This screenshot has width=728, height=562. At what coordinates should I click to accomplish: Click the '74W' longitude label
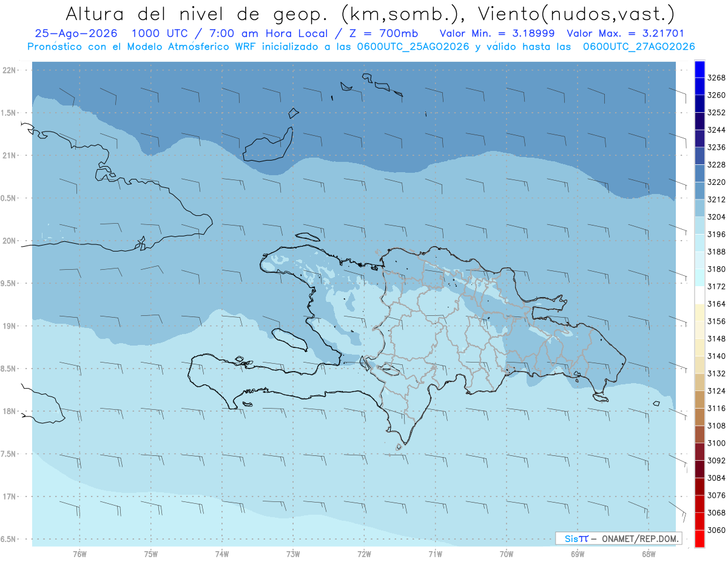(x=222, y=554)
